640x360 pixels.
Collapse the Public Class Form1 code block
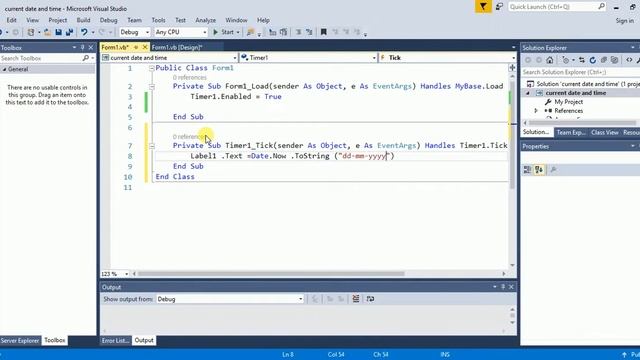(x=151, y=68)
